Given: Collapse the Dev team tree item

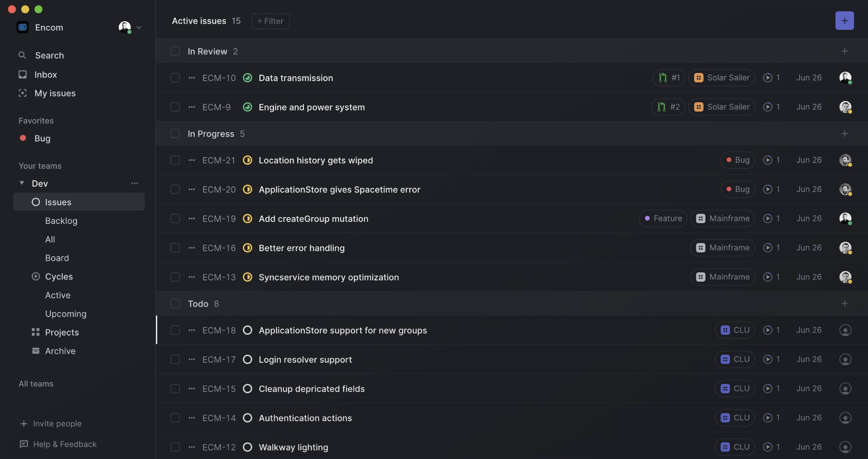Looking at the screenshot, I should (x=20, y=183).
